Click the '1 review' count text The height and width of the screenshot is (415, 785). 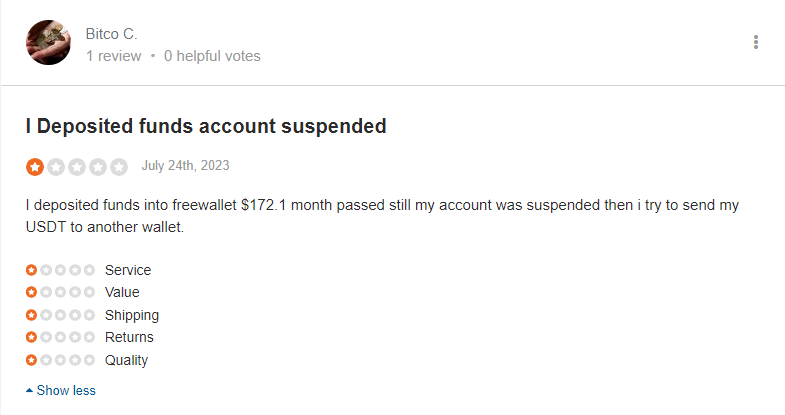coord(113,56)
